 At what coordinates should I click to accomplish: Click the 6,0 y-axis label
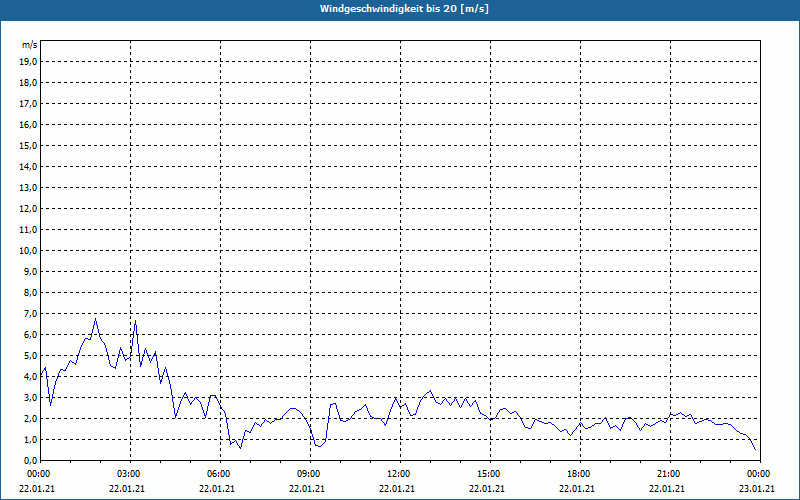(x=31, y=335)
